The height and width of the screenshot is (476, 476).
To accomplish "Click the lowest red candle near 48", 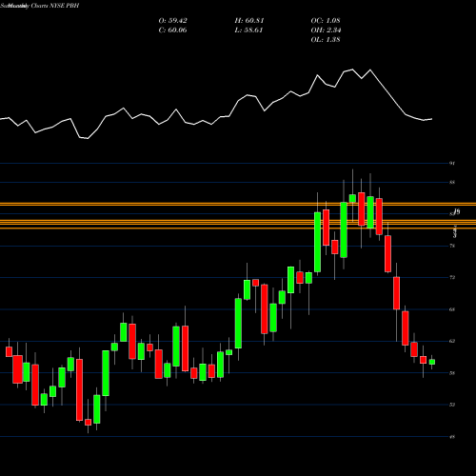I will pyautogui.click(x=88, y=422).
